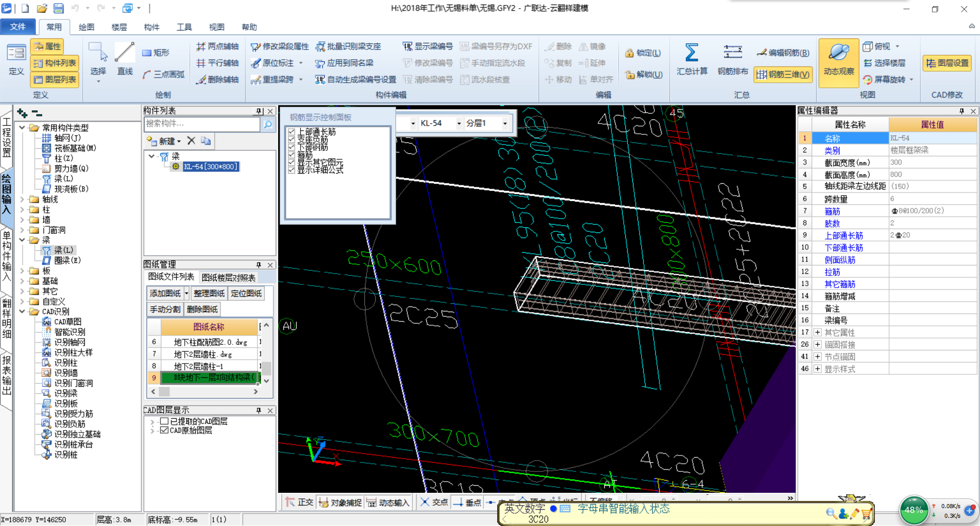This screenshot has height=526, width=980.
Task: Choose the 直线 line drawing tool
Action: tap(125, 60)
